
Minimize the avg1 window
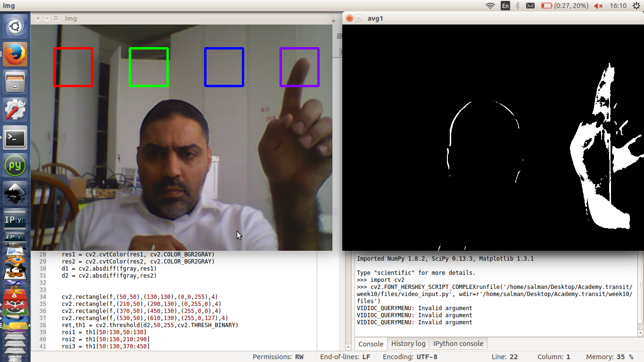click(x=358, y=18)
